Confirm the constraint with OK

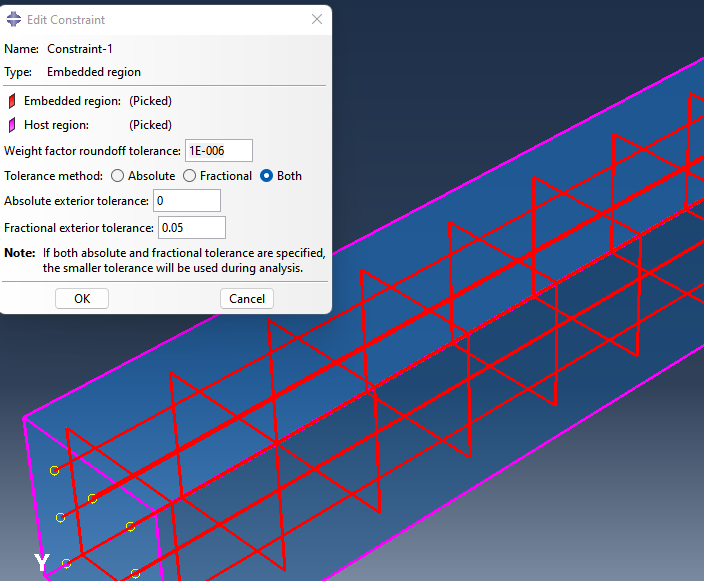click(x=82, y=299)
